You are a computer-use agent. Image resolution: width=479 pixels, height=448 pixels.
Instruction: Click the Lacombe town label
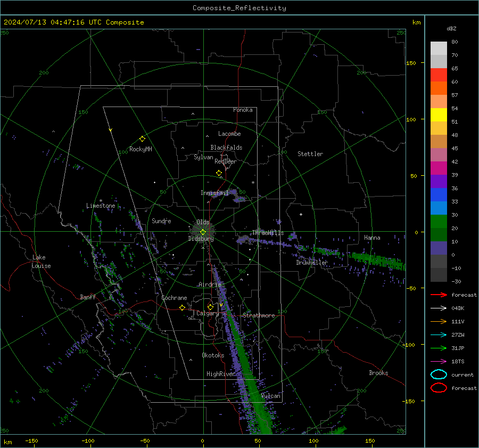[x=229, y=134]
